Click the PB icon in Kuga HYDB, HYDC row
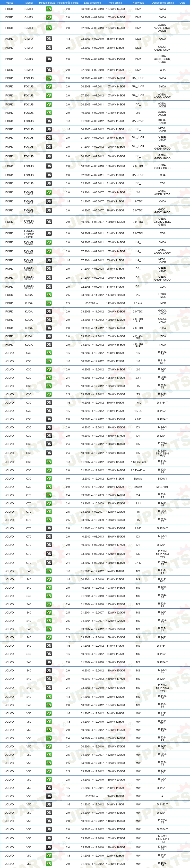 (x=49, y=295)
